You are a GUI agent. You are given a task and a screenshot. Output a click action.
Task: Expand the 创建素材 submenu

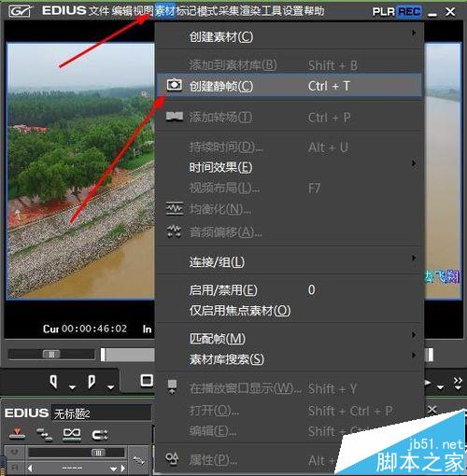pos(289,37)
